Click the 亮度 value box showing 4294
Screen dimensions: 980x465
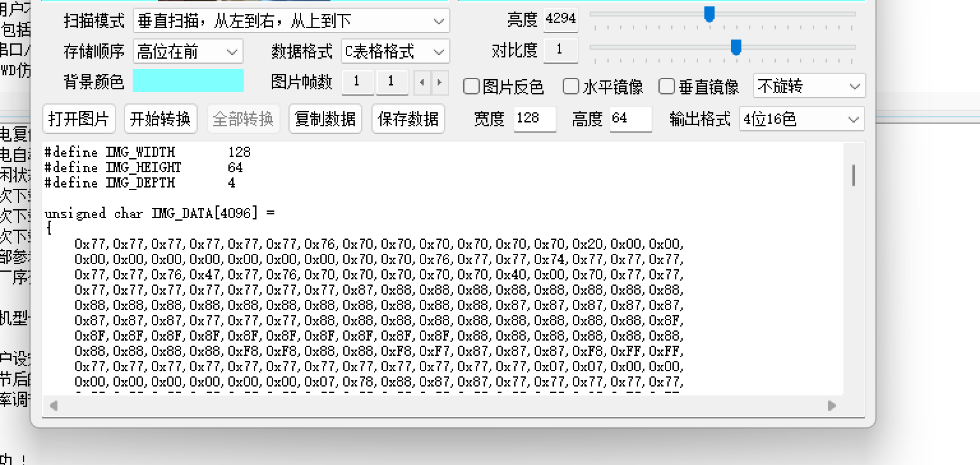click(561, 19)
